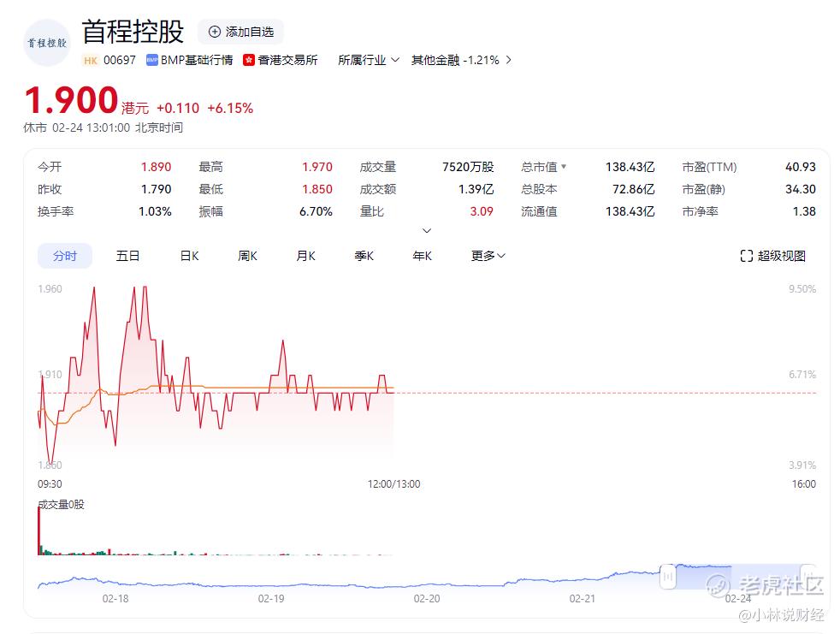Click the 9.50% right axis label
The height and width of the screenshot is (634, 840).
pyautogui.click(x=802, y=289)
